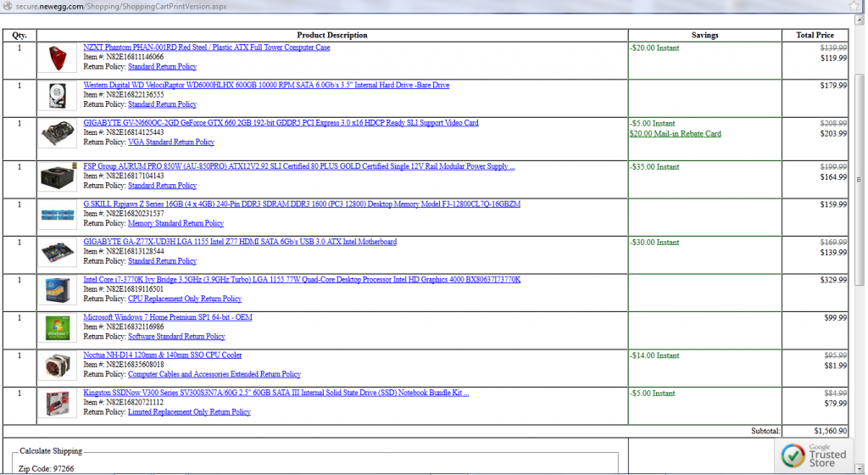
Task: Click subtotal value $1,560.90
Action: pos(831,431)
